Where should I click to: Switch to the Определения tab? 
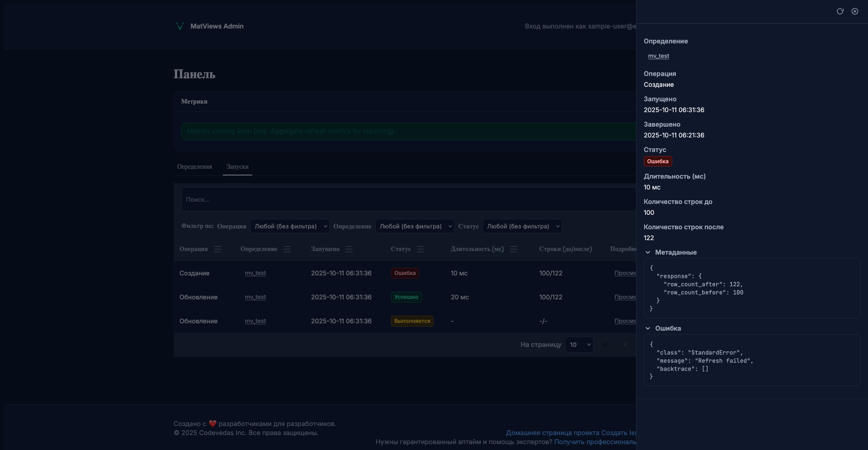pyautogui.click(x=194, y=167)
